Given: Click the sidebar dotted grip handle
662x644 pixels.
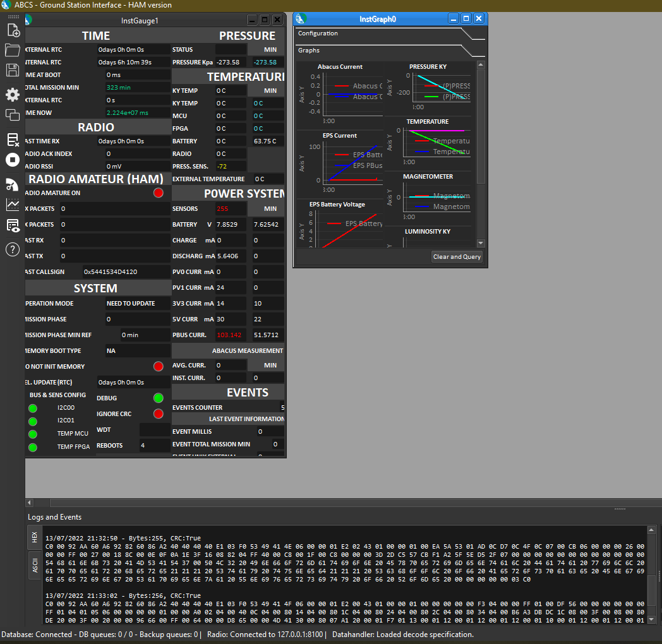Looking at the screenshot, I should click(13, 16).
